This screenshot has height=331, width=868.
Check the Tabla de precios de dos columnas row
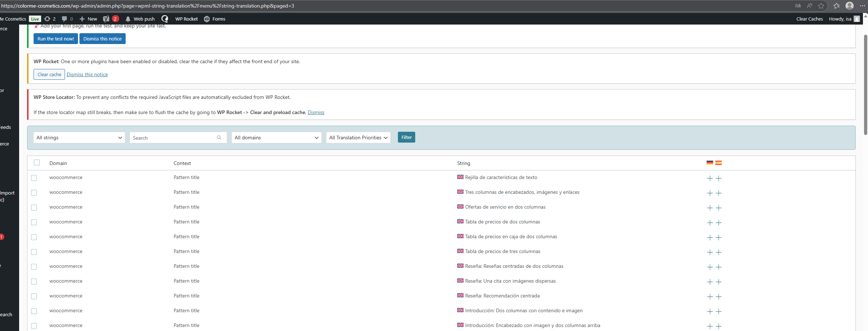34,222
